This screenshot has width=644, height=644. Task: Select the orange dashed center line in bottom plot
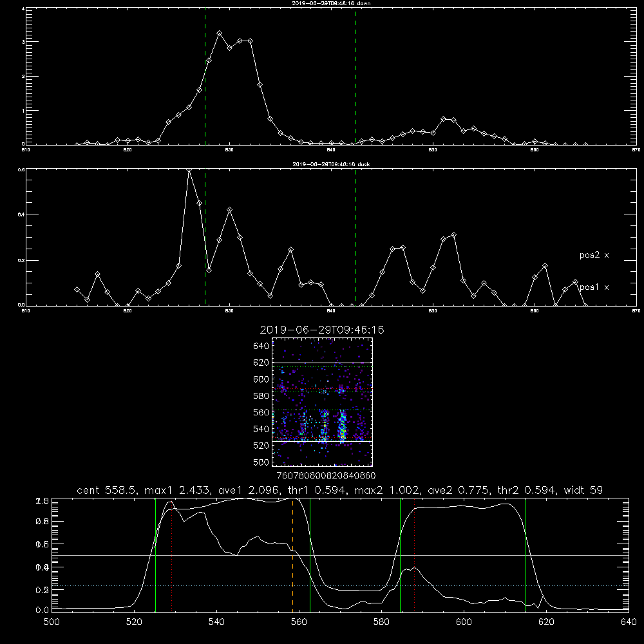pos(293,555)
